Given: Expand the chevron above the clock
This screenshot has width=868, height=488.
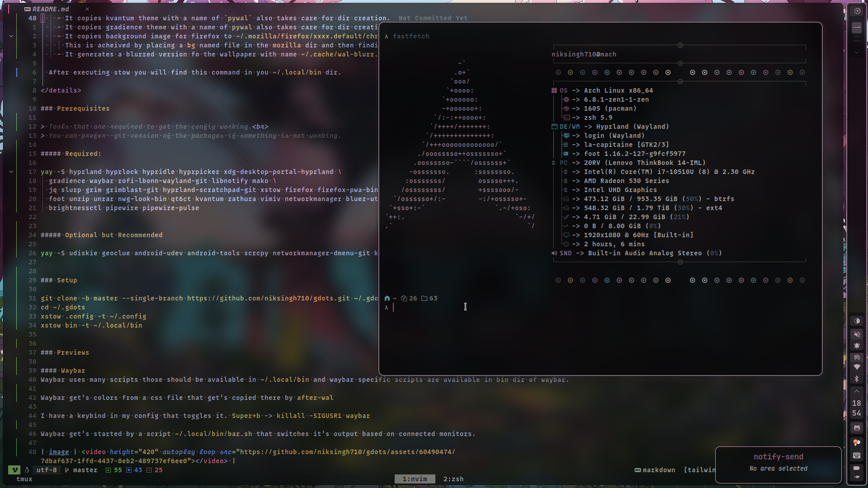Looking at the screenshot, I should [x=857, y=391].
